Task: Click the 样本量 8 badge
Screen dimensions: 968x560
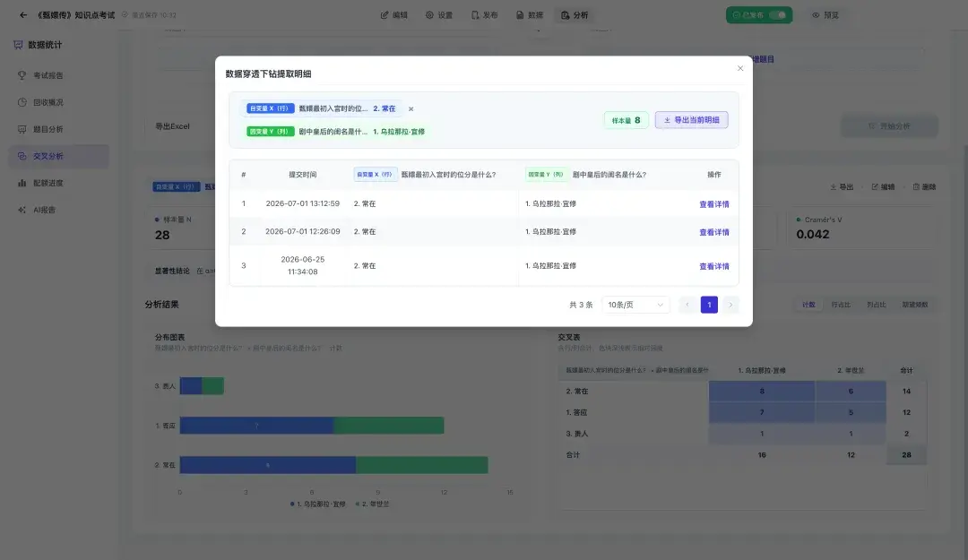Action: click(x=626, y=120)
